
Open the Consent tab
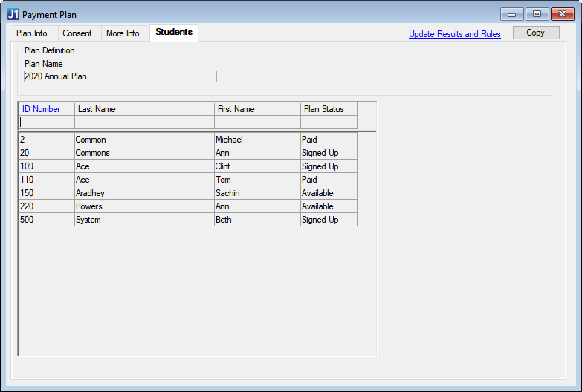tap(77, 33)
